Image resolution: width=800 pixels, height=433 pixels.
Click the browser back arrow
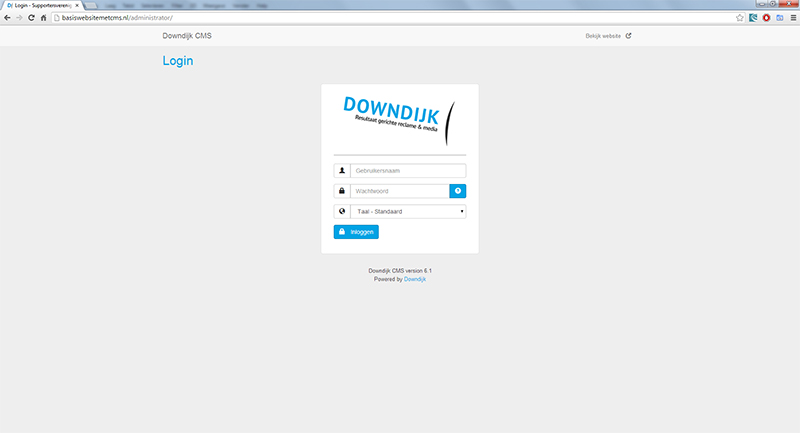pyautogui.click(x=7, y=18)
